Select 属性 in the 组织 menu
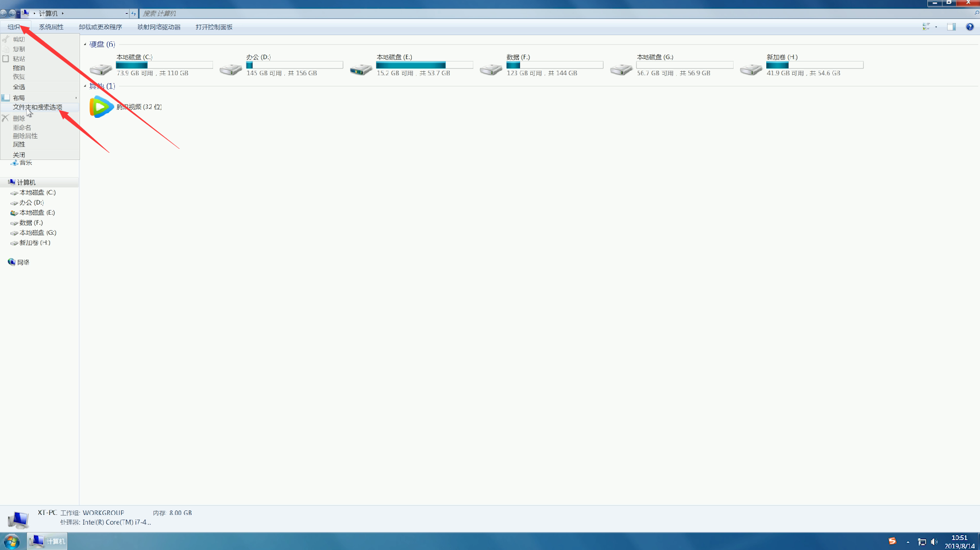The width and height of the screenshot is (980, 550). [x=40, y=144]
